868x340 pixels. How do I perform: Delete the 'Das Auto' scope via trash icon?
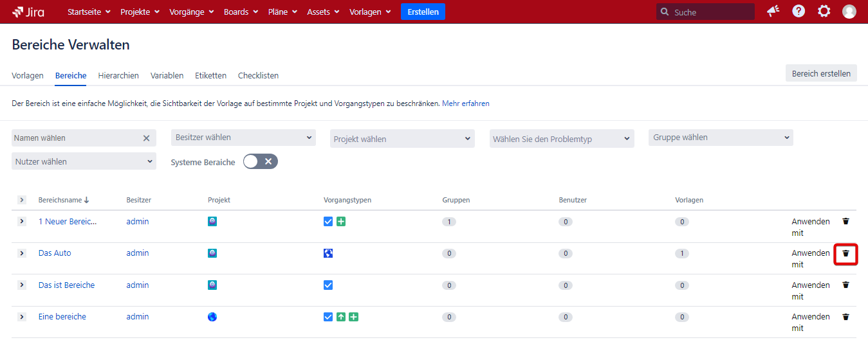(845, 253)
